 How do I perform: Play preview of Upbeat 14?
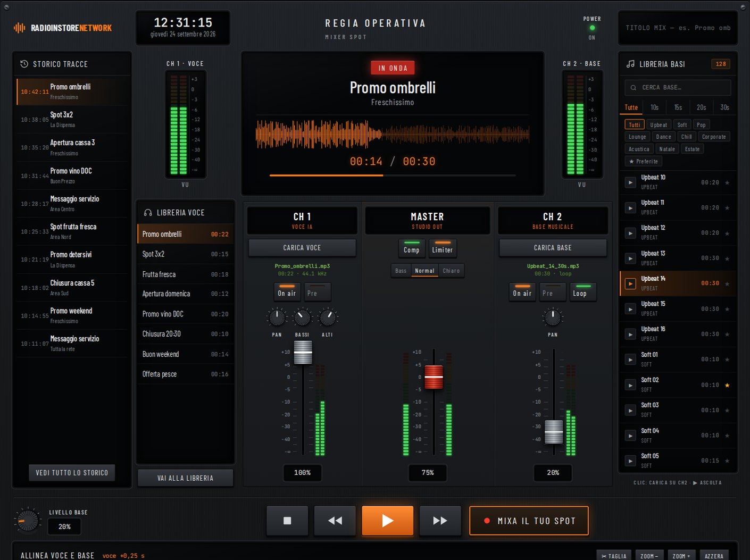point(630,283)
